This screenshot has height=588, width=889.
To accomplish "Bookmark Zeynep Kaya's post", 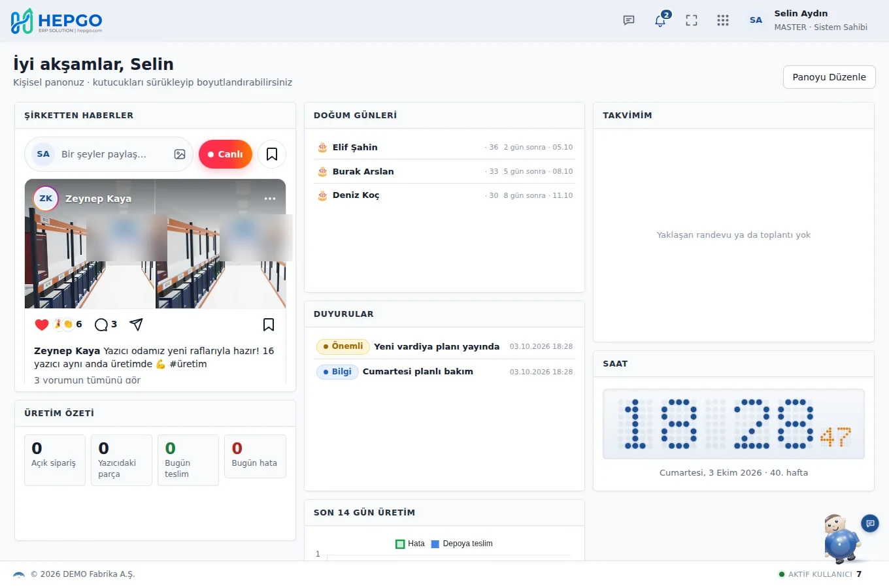I will tap(269, 325).
